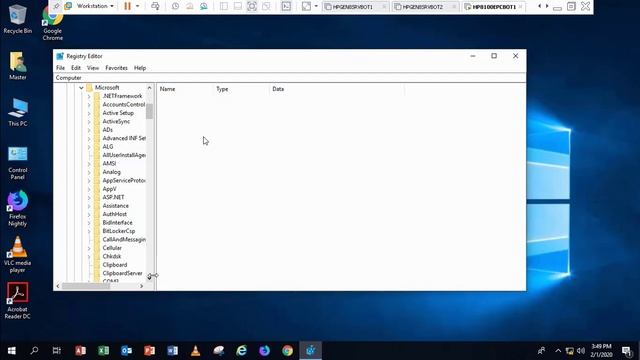This screenshot has height=360, width=640.
Task: Launch VLC media player desktop shortcut
Action: [18, 255]
